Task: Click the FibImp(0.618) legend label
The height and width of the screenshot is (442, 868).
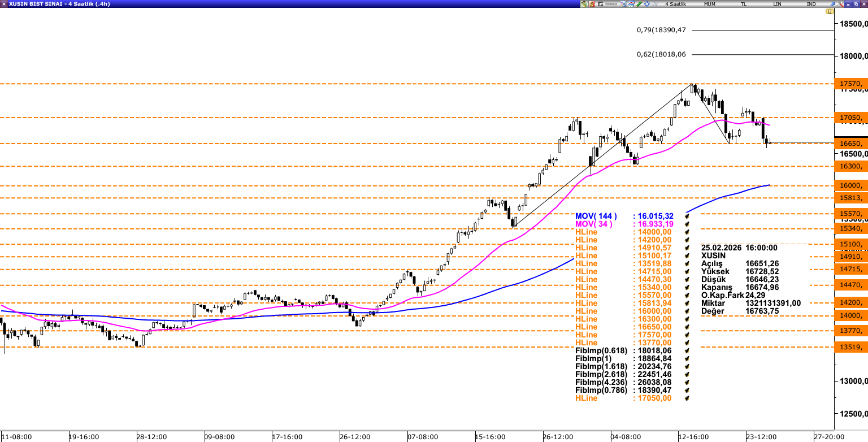Action: pyautogui.click(x=601, y=350)
